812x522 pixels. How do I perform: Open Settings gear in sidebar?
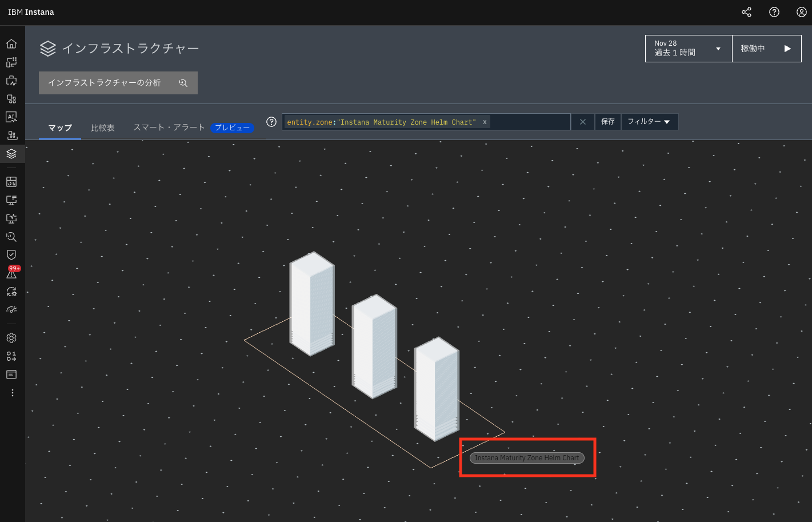[x=11, y=338]
